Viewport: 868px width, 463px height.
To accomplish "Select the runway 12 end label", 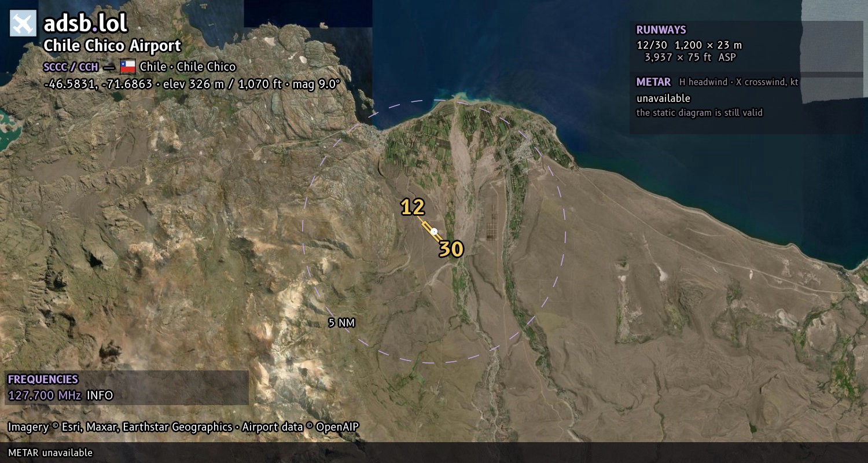I will pos(413,207).
